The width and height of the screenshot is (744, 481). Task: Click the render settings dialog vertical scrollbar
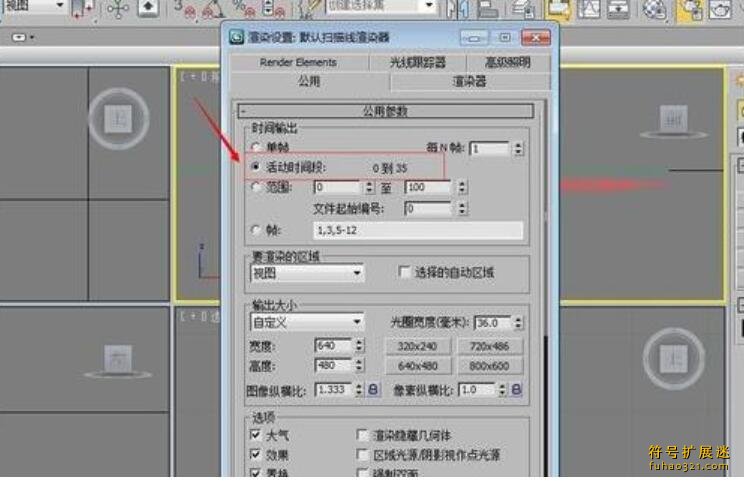[x=545, y=287]
